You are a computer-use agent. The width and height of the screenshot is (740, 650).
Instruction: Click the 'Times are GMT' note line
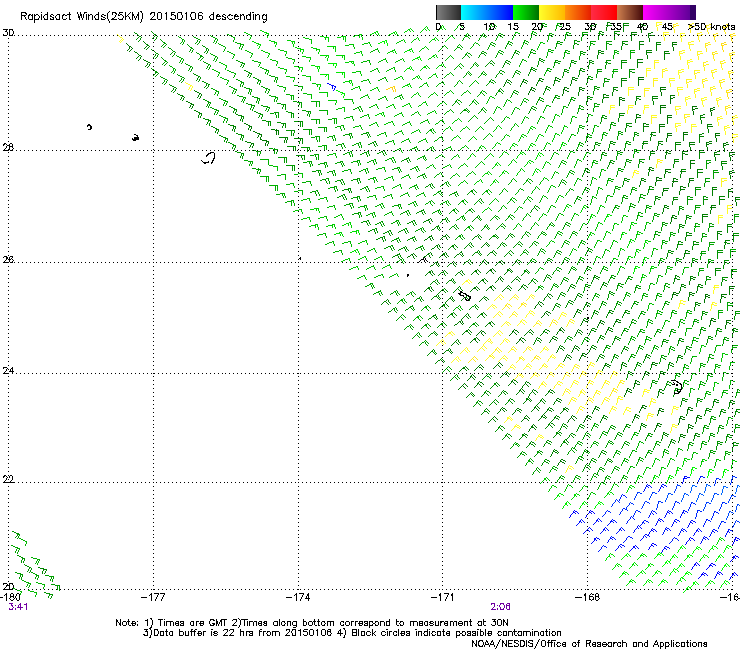click(312, 623)
